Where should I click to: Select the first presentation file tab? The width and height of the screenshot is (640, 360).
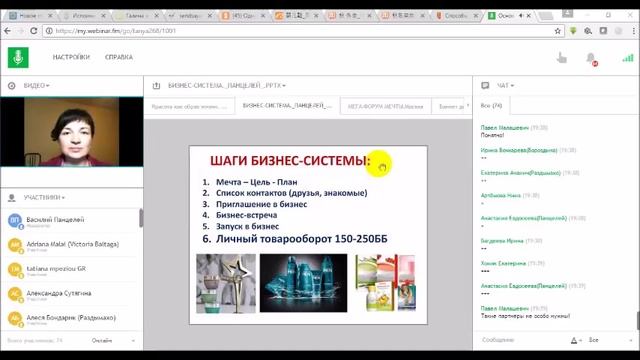click(x=189, y=107)
